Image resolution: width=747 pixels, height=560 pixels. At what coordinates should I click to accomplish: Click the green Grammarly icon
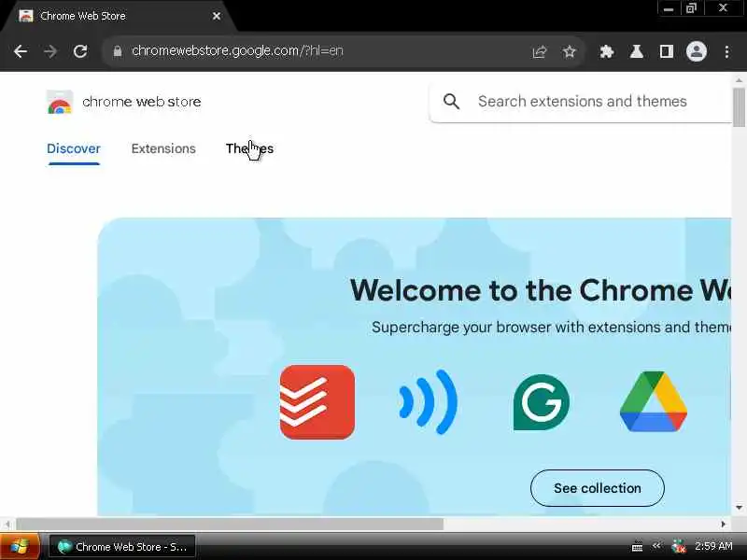pos(541,402)
